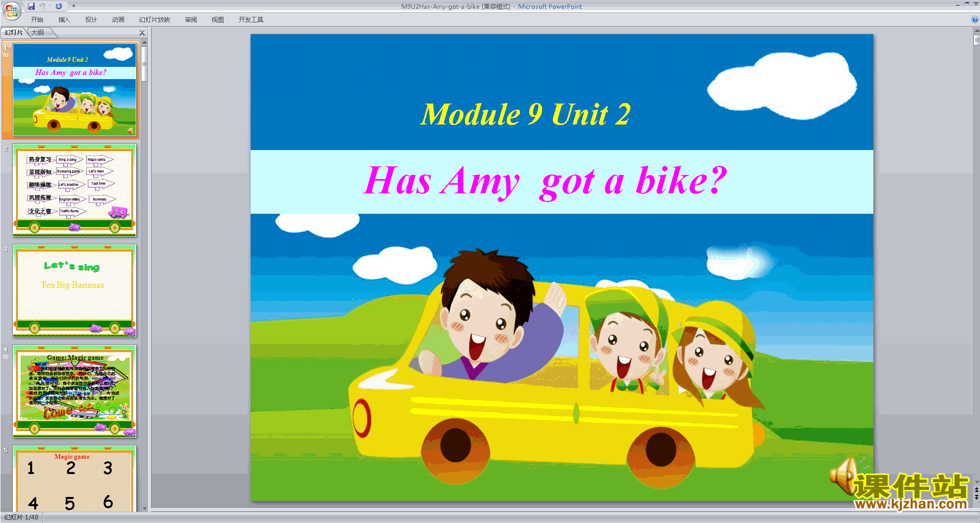Screen dimensions: 980x523
Task: Open the 开发工具 ribbon tab
Action: tap(251, 20)
